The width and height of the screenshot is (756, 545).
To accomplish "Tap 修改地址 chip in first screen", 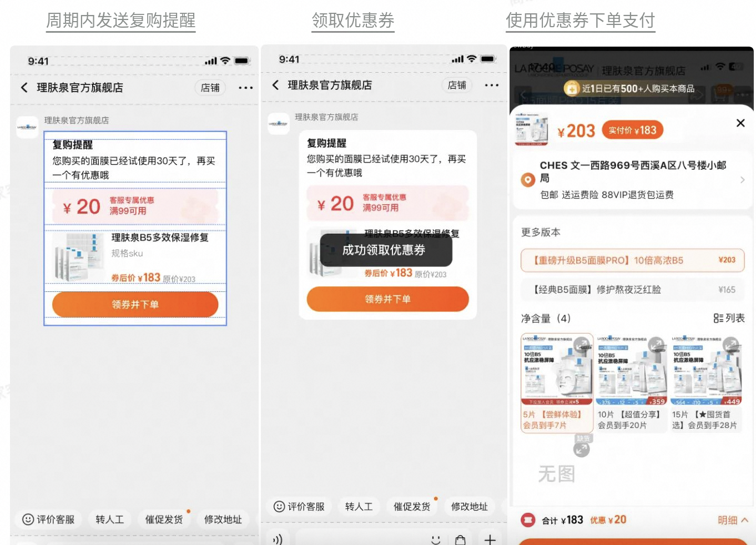I will [x=223, y=519].
